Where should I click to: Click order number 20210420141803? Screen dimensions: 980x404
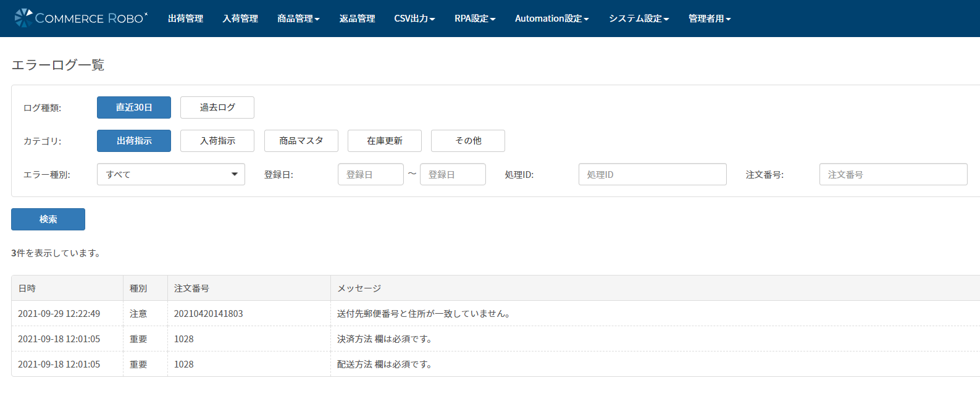[x=209, y=314]
